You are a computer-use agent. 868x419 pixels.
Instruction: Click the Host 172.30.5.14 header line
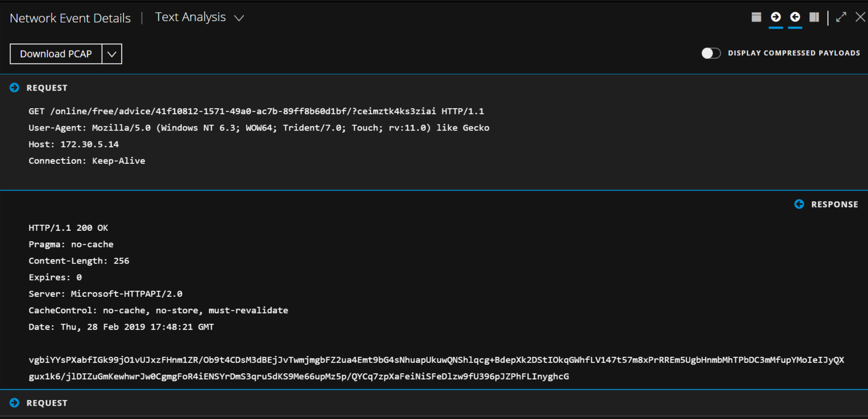tap(74, 144)
